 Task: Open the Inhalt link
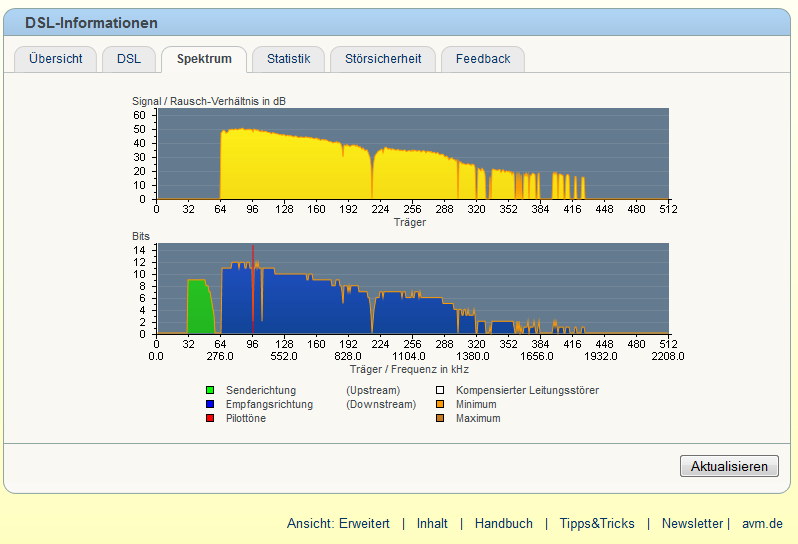click(x=432, y=523)
